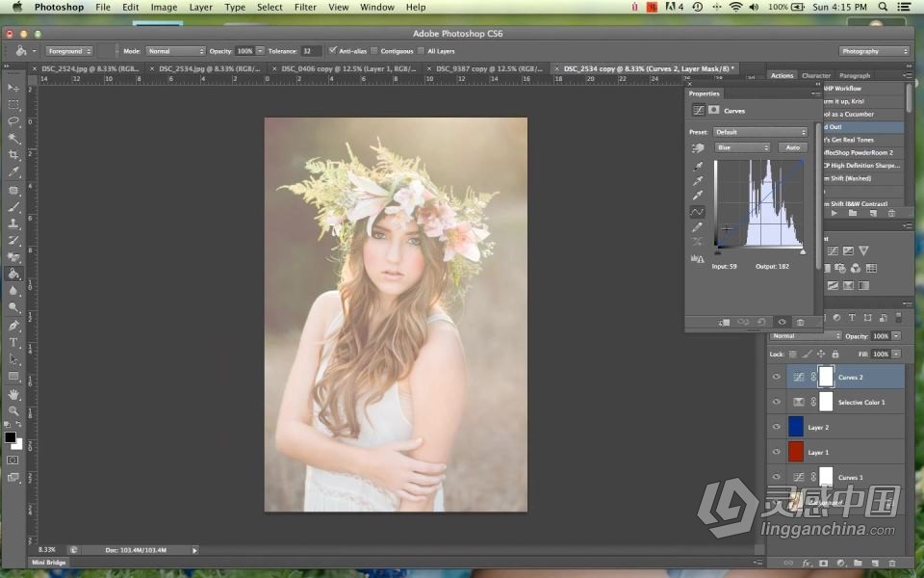This screenshot has width=924, height=578.
Task: Select the Rectangular Marquee tool
Action: click(13, 105)
